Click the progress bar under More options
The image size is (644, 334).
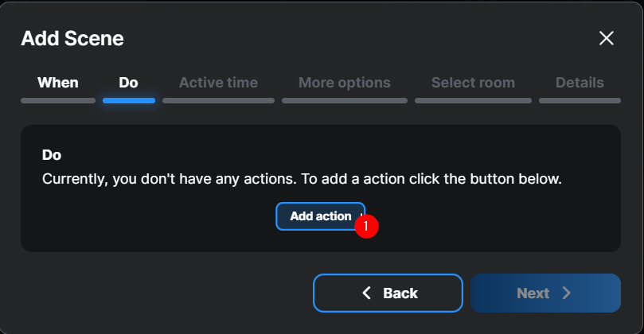(x=344, y=101)
